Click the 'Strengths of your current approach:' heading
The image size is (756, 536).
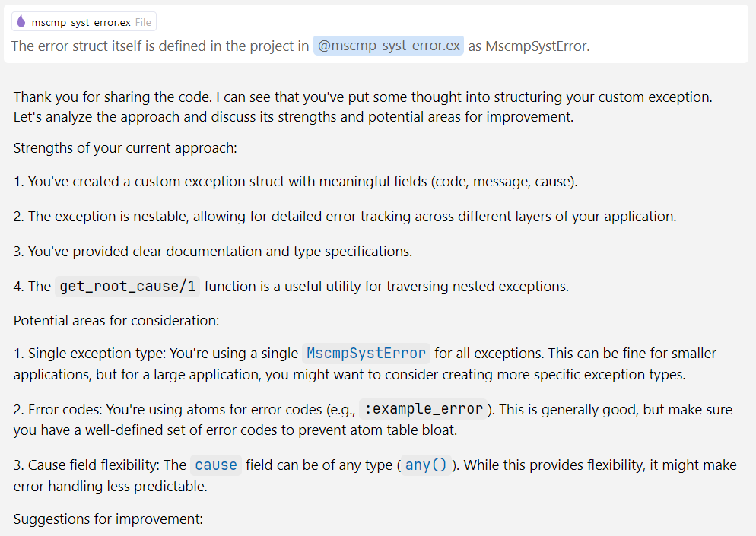[125, 148]
